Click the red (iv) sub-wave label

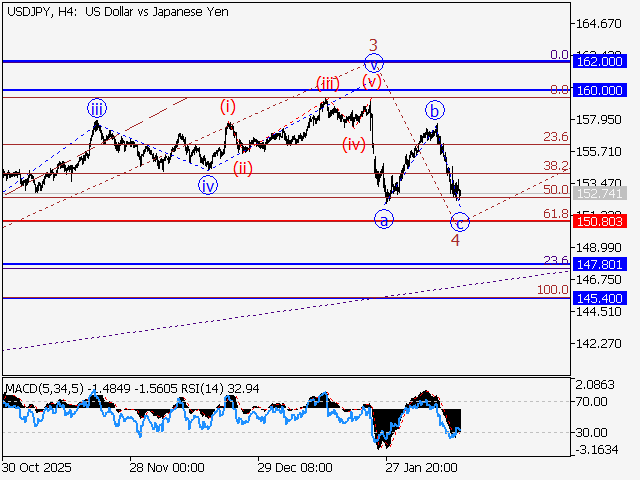pos(353,144)
